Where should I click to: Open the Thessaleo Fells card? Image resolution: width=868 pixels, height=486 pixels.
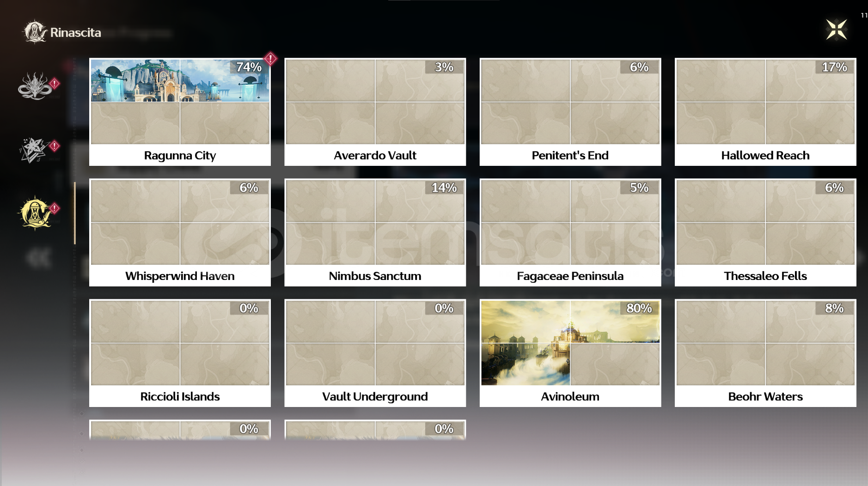click(x=765, y=232)
